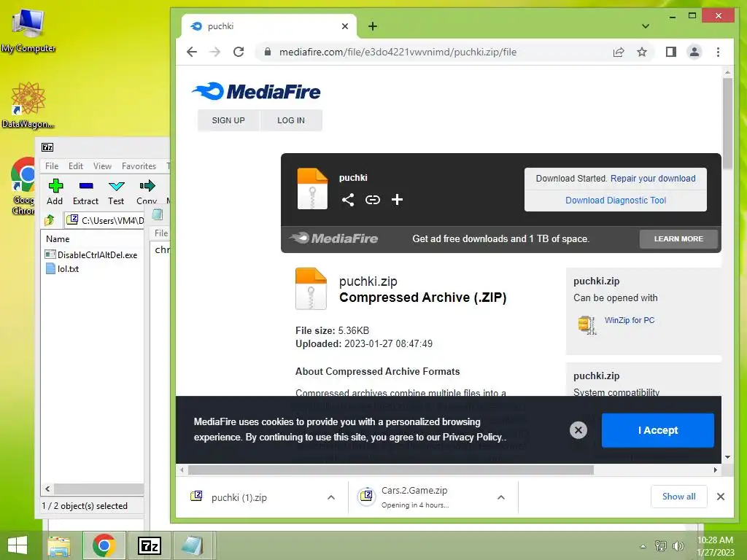Open Chrome side panel icon
The image size is (747, 560).
[x=671, y=52]
